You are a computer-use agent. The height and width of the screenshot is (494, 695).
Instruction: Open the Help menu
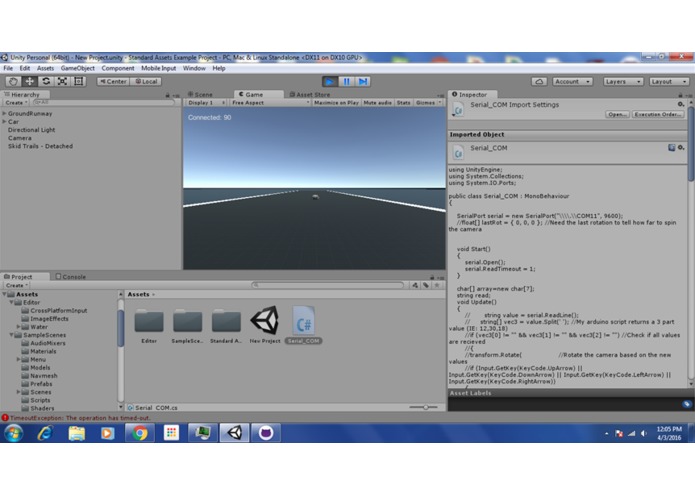[219, 68]
